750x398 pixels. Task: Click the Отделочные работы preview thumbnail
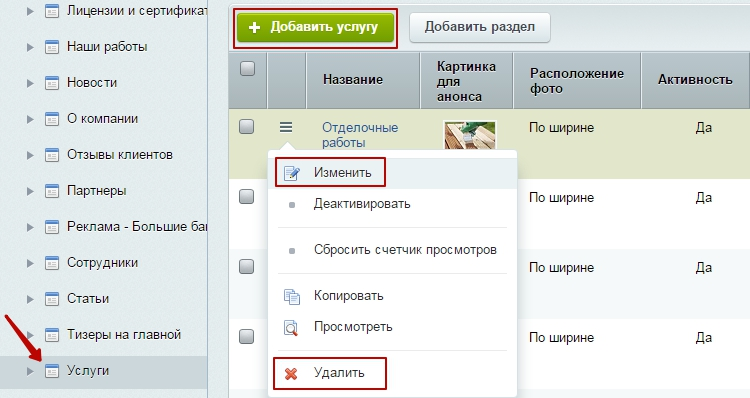click(470, 135)
